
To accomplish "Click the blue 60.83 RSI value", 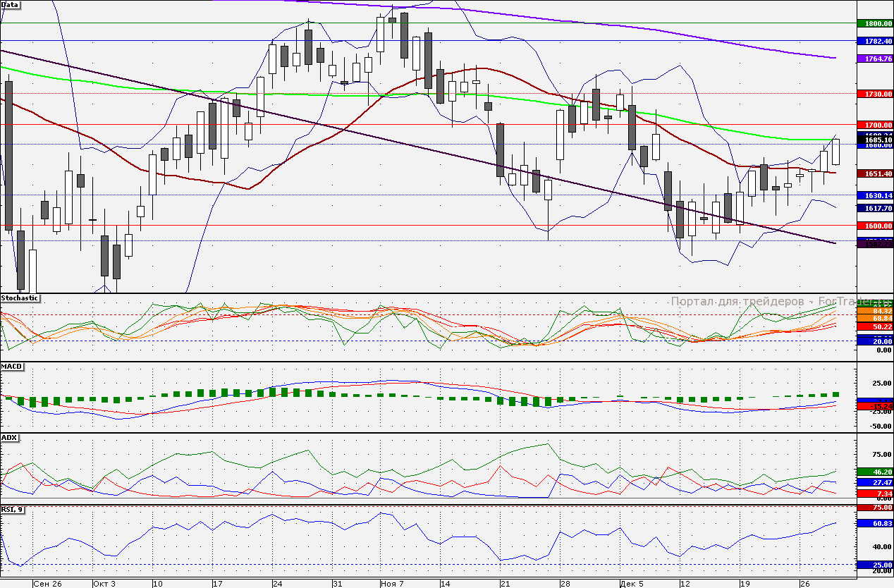I will (874, 524).
